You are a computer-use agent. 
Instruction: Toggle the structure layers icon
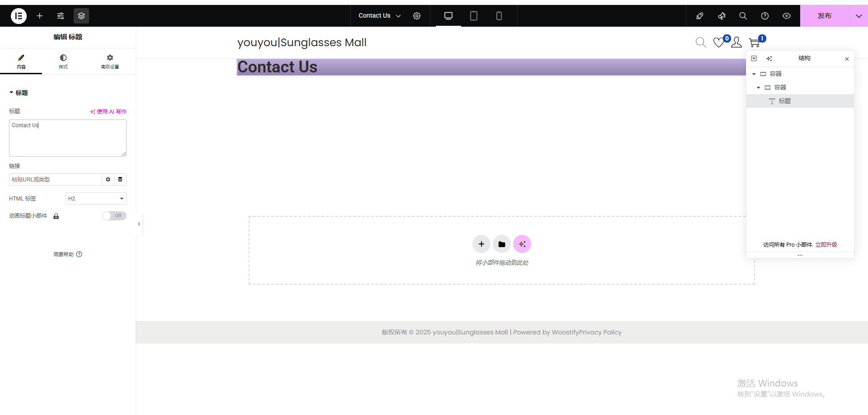81,16
